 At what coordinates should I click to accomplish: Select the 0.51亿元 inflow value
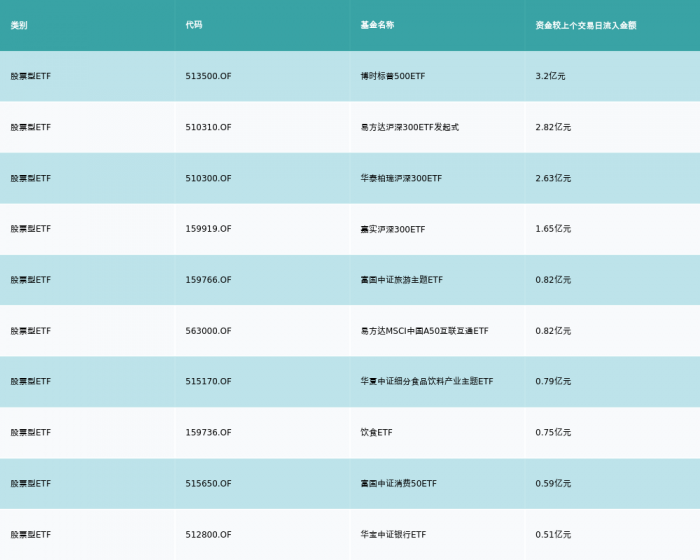pyautogui.click(x=553, y=535)
